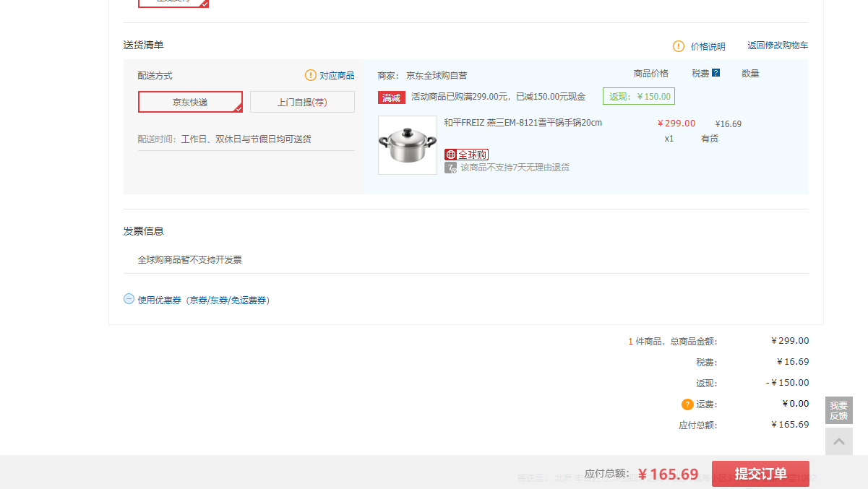Click the red 满减 promotion tag
868x489 pixels.
point(392,98)
